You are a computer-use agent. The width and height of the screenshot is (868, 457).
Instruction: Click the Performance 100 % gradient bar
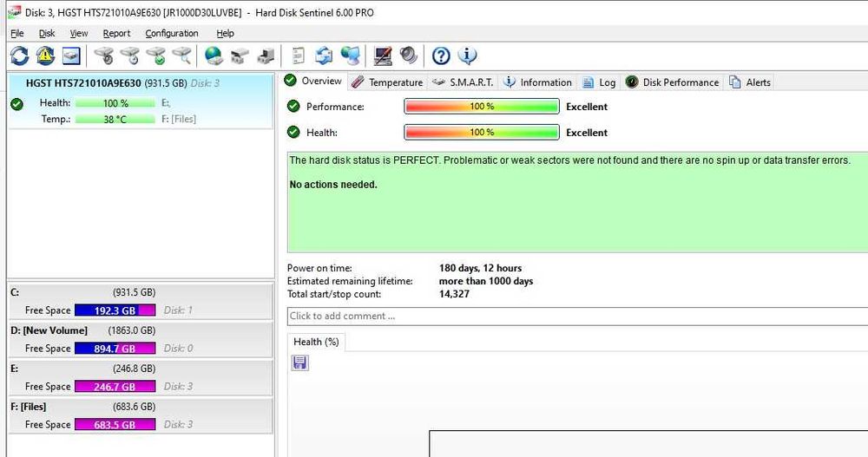tap(482, 106)
